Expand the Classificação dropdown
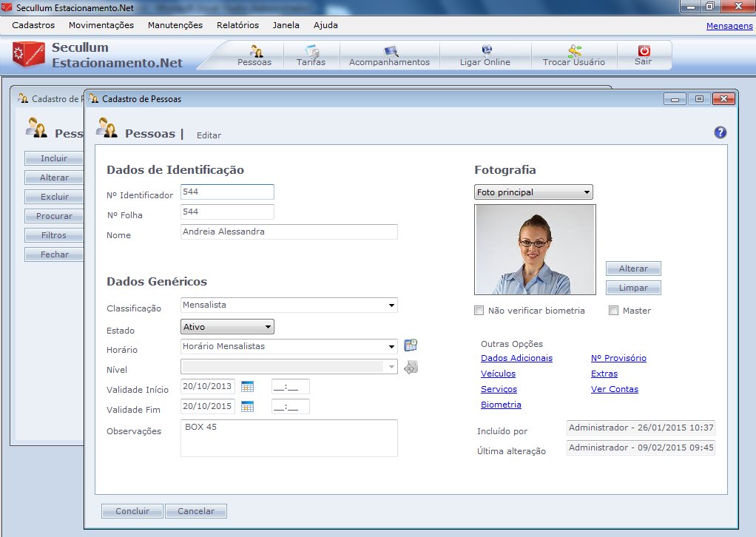Screen dimensions: 756x537 pyautogui.click(x=391, y=305)
